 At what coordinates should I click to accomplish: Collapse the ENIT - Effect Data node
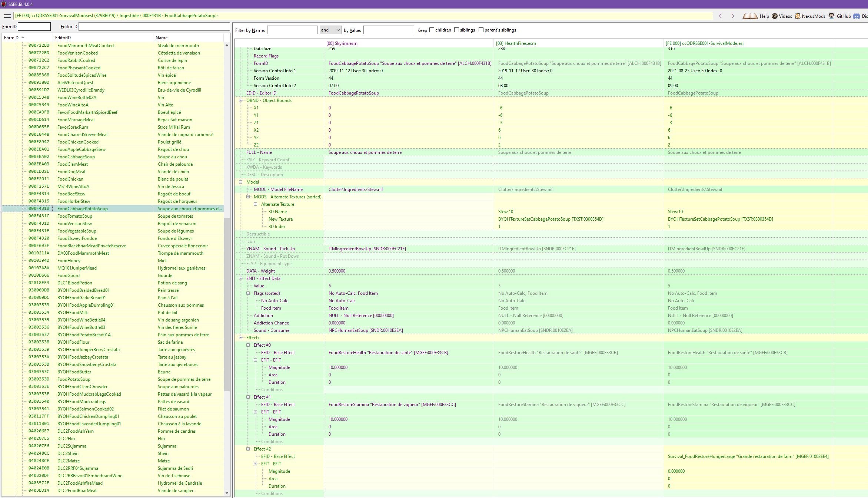pos(240,278)
